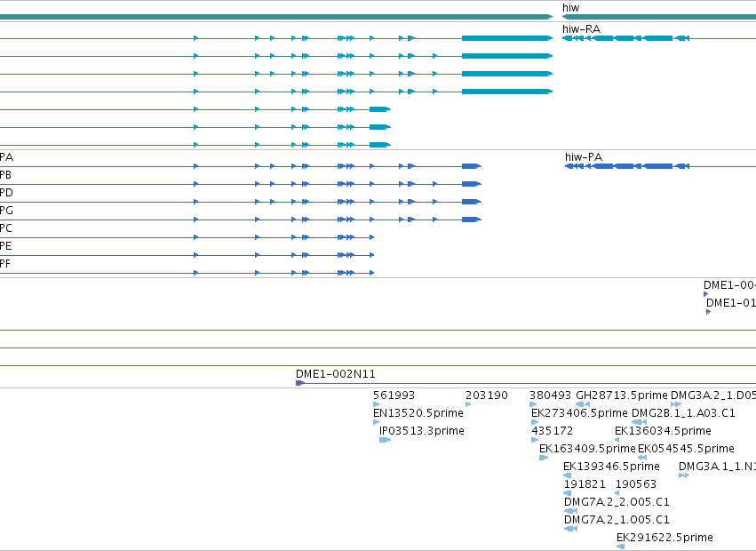The image size is (756, 551).
Task: Select the 190563 EST label
Action: 636,484
